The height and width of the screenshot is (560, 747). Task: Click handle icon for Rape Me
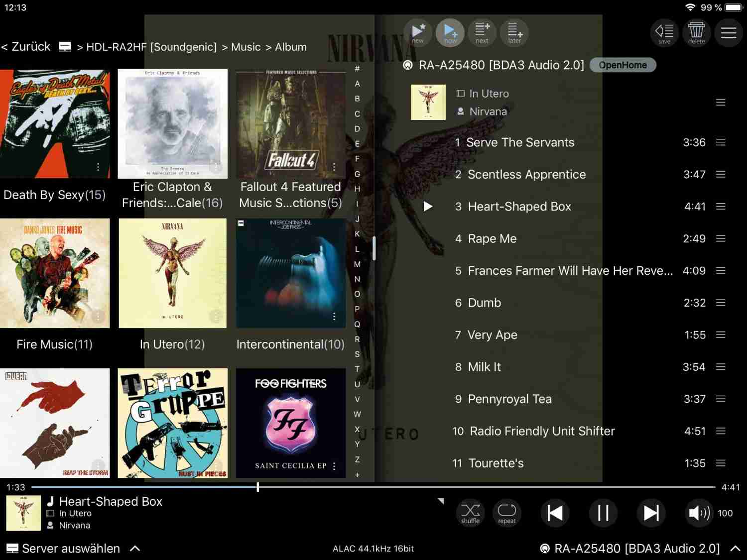click(x=721, y=238)
